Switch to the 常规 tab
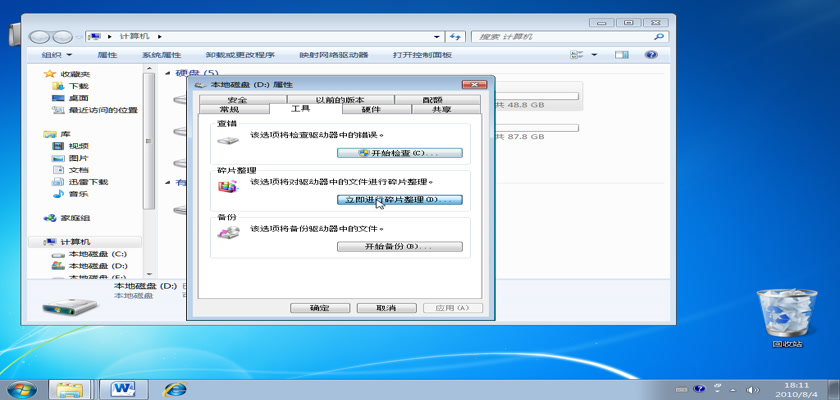The height and width of the screenshot is (400, 840). (x=228, y=109)
